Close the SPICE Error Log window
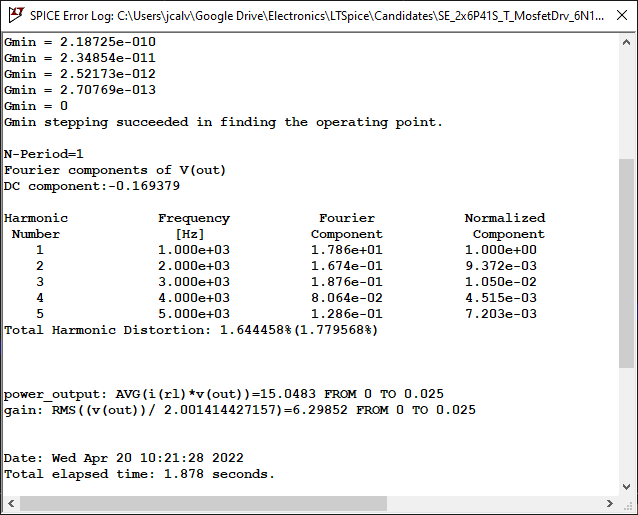 (622, 15)
